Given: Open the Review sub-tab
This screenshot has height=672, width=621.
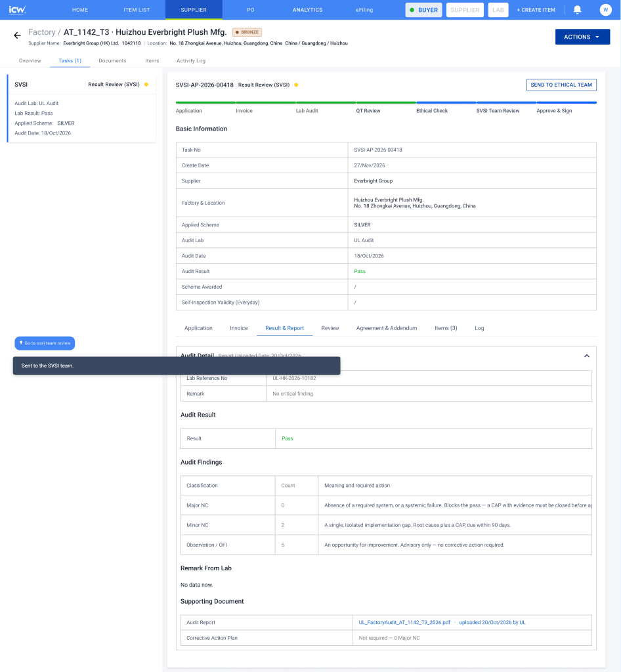Looking at the screenshot, I should click(x=330, y=328).
